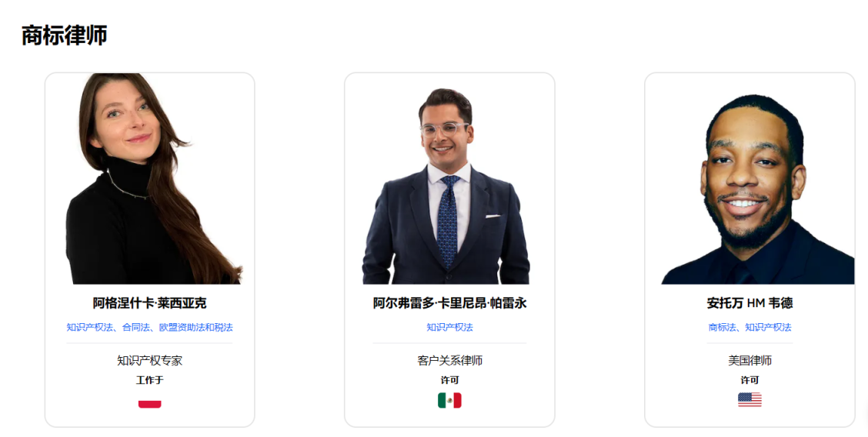Click the 工作于 label above Poland flag
Viewport: 868px width, 437px height.
pos(149,380)
